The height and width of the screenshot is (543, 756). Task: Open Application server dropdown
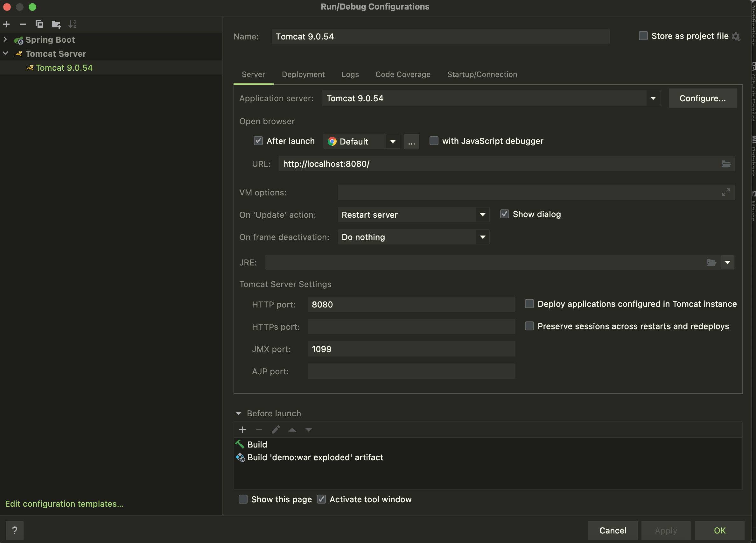point(653,98)
